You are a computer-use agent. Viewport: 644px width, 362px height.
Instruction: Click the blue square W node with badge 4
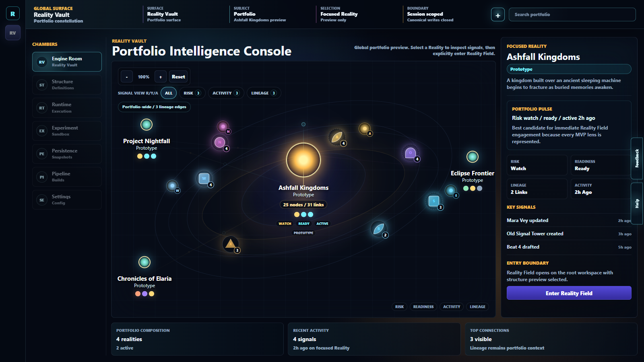coord(204,178)
